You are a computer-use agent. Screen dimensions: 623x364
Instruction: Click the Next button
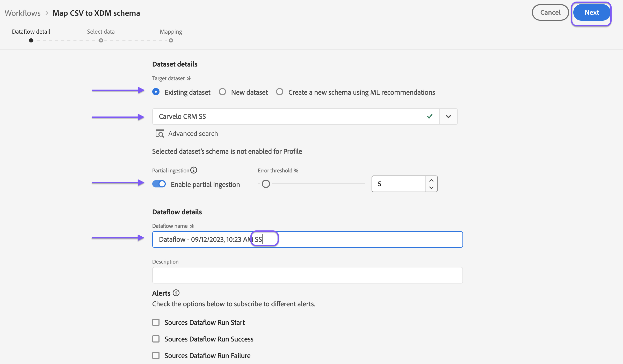pos(592,12)
